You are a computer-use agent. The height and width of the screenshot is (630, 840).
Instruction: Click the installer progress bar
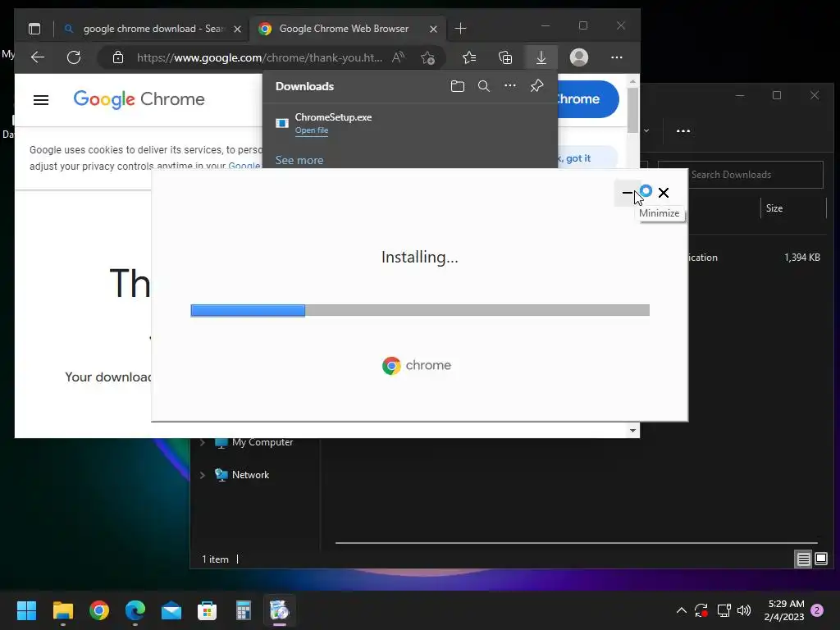point(420,310)
